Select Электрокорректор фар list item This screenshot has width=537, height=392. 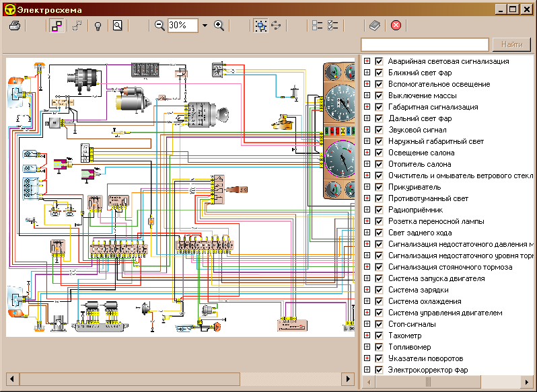pos(428,370)
